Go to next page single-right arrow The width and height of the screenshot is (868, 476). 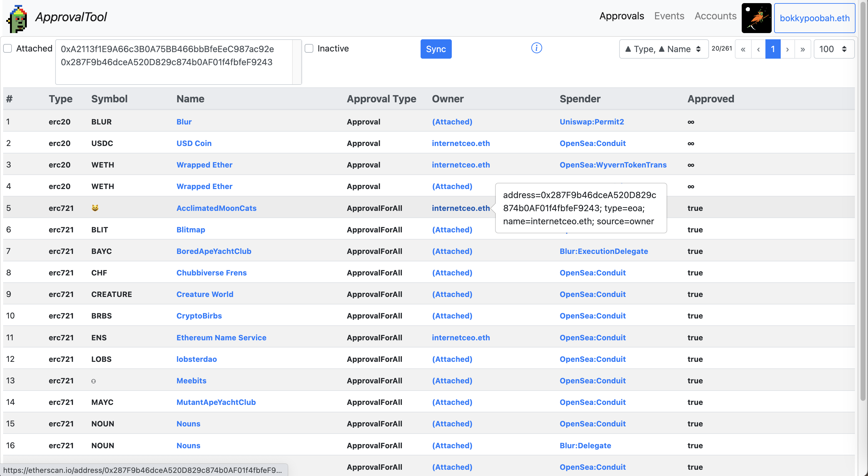tap(787, 49)
